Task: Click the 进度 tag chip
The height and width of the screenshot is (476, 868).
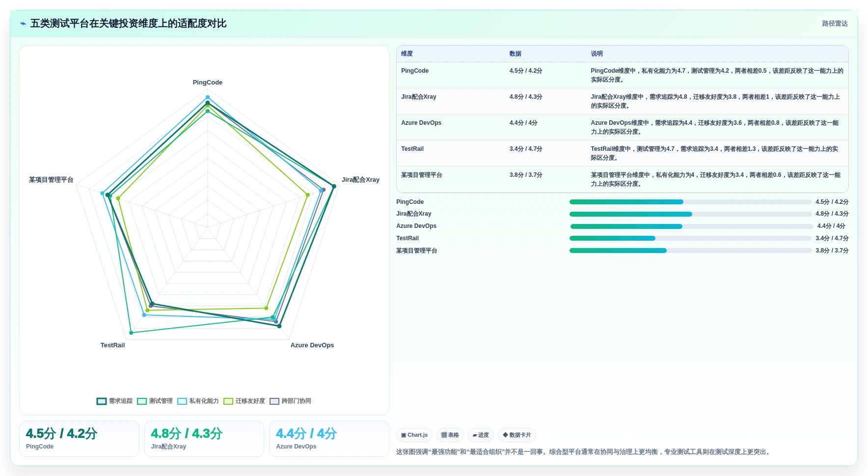Action: click(481, 435)
